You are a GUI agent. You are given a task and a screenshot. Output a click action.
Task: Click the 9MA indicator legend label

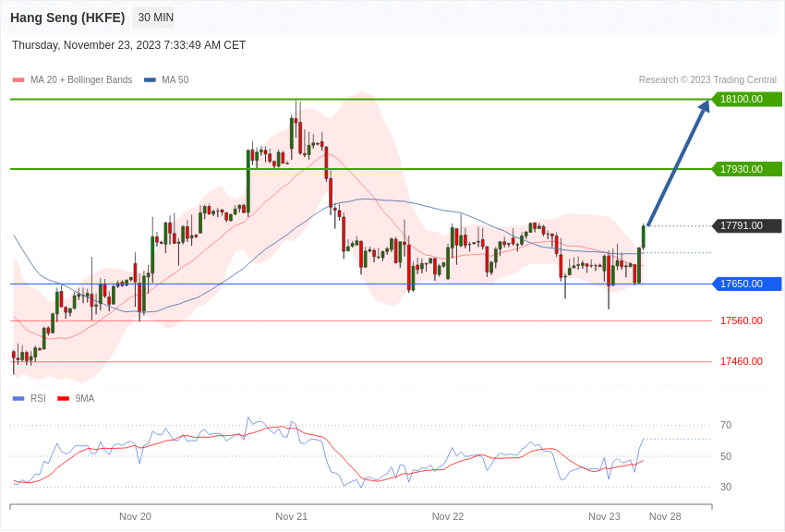tap(85, 398)
